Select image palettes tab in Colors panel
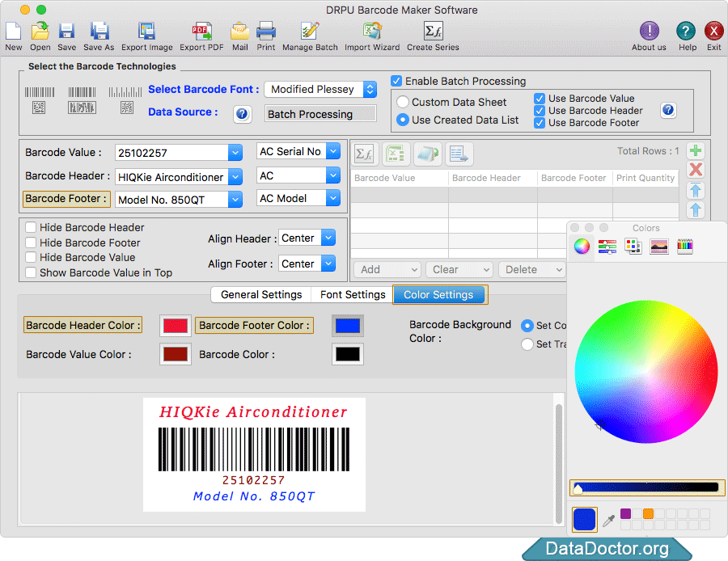The height and width of the screenshot is (561, 728). (x=659, y=247)
